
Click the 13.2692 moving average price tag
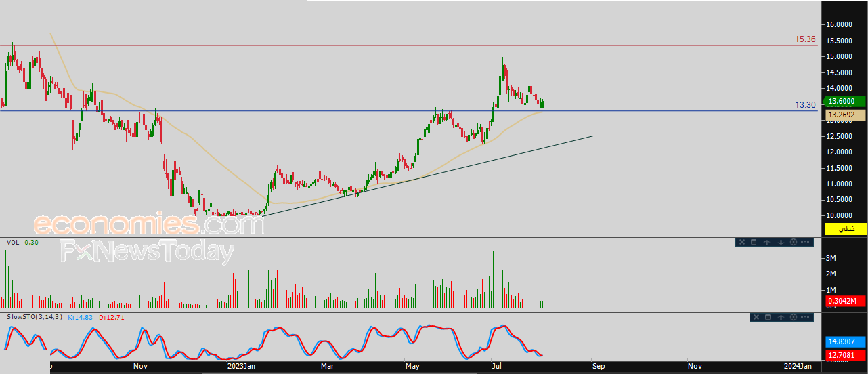[x=846, y=115]
